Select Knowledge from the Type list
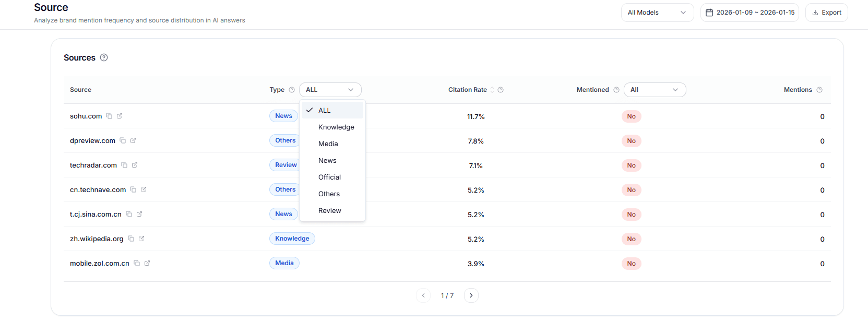 (x=336, y=127)
